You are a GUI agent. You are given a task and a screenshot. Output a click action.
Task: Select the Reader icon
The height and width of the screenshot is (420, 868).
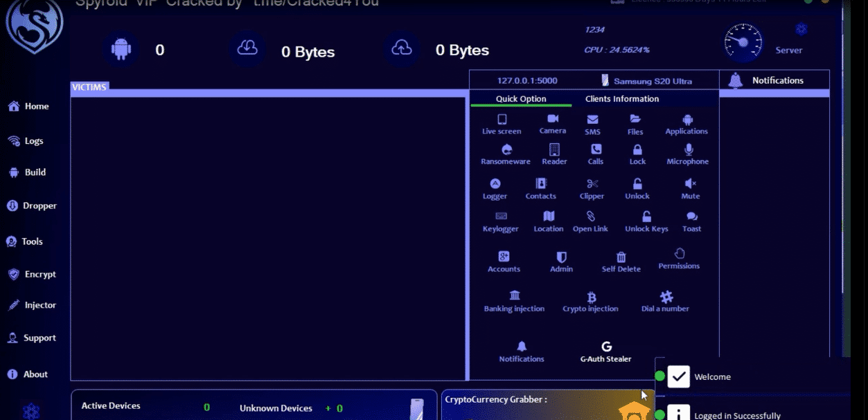coord(554,149)
